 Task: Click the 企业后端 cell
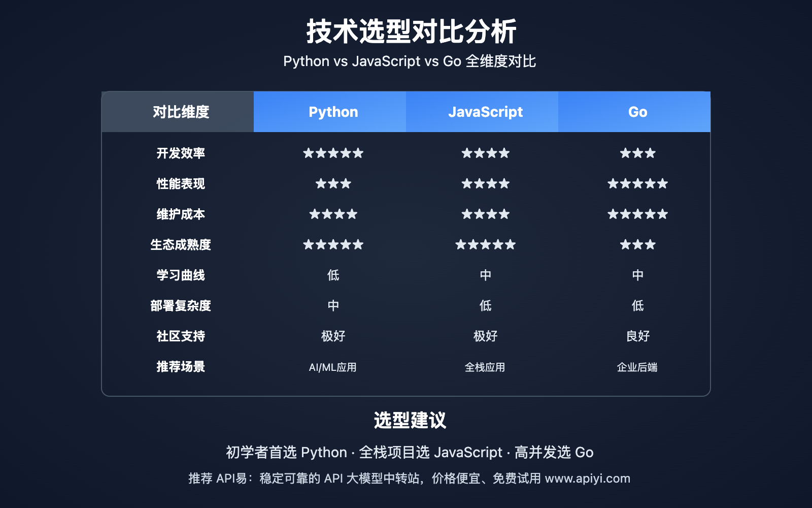637,367
